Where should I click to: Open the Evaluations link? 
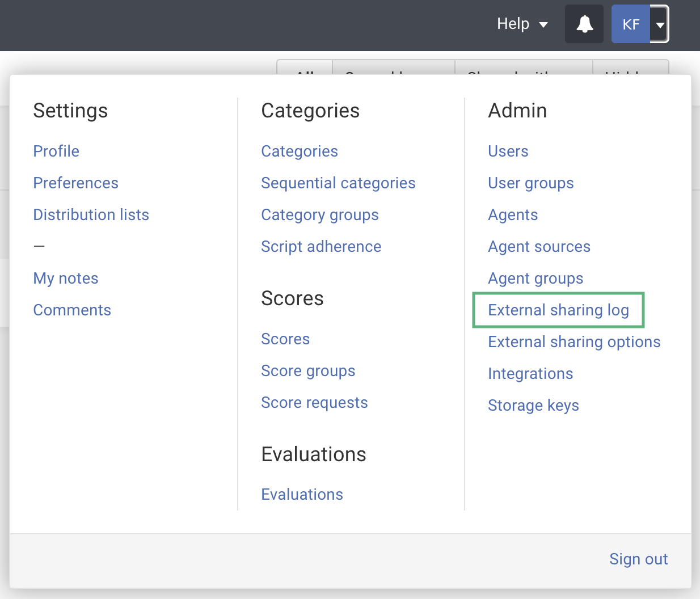(x=302, y=495)
